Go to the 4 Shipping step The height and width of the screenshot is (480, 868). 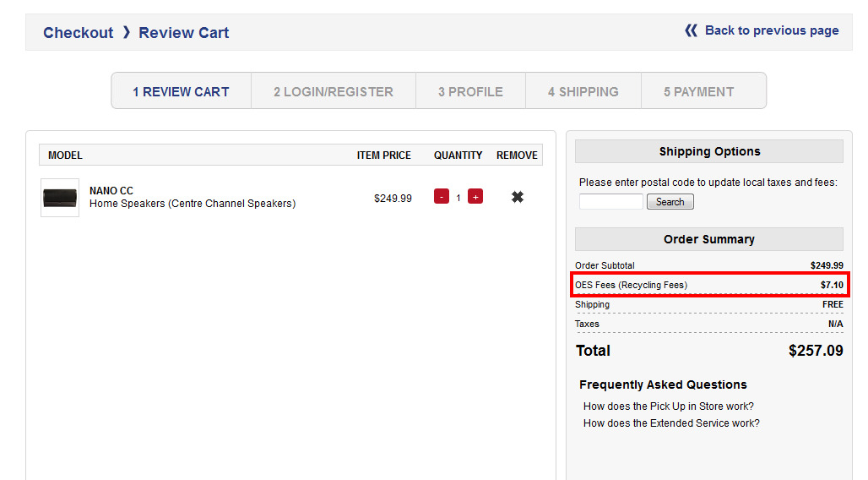tap(583, 91)
